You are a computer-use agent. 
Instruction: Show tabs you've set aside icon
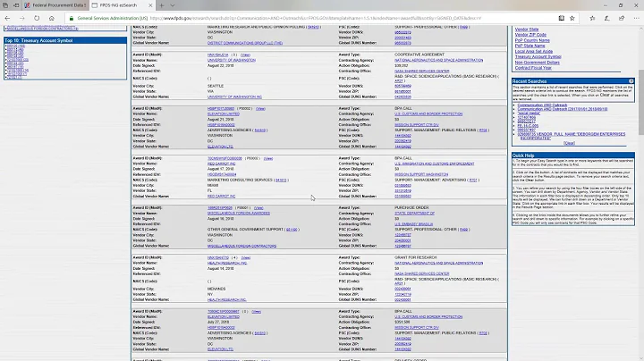coord(5,5)
